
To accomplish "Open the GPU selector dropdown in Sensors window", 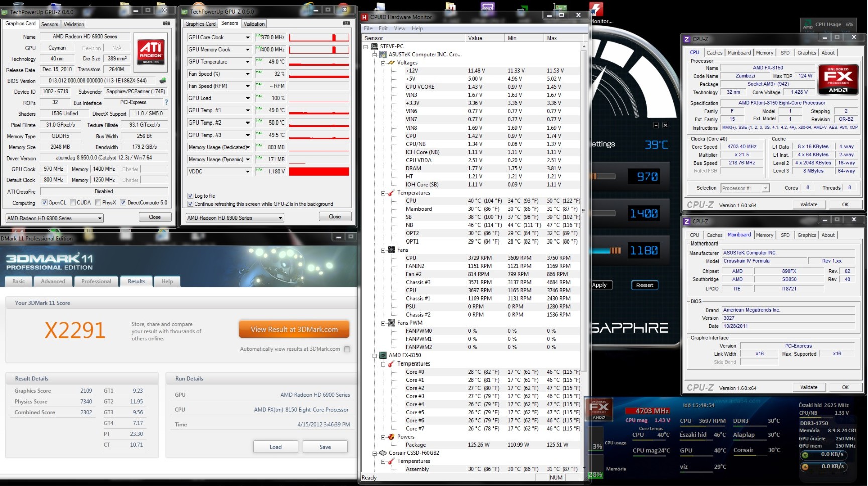I will tap(234, 218).
